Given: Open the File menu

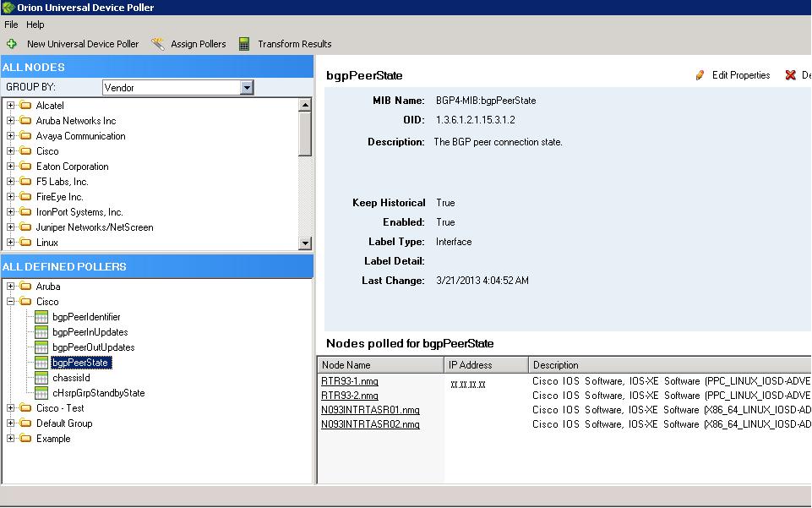Looking at the screenshot, I should (11, 25).
